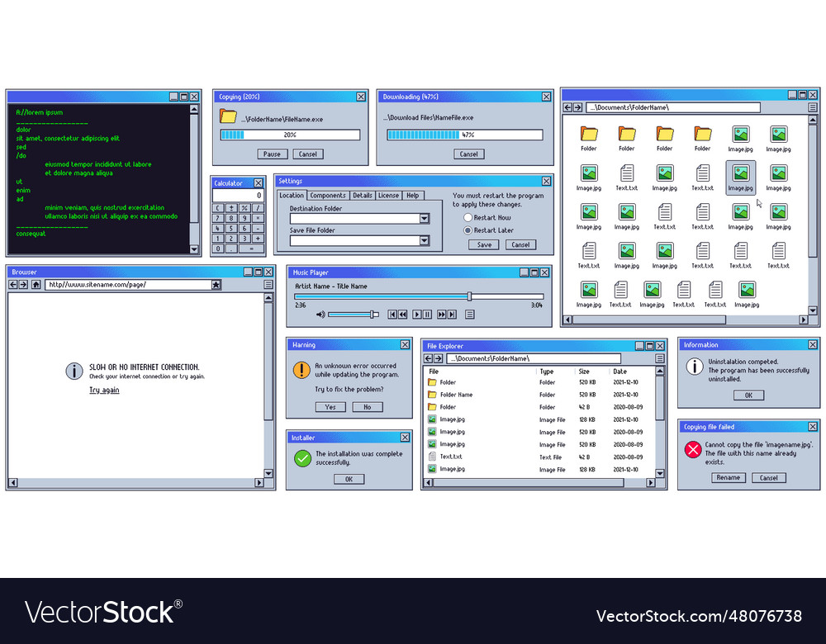Viewport: 826px width, 644px height.
Task: Click the playback progress slider in Music Player
Action: coord(470,296)
